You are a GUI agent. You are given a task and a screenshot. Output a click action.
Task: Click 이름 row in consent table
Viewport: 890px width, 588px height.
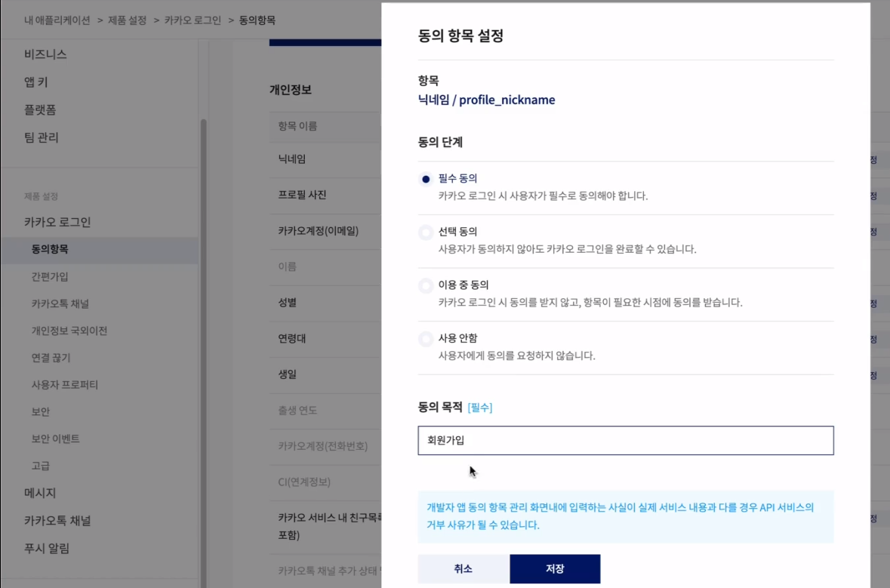325,266
